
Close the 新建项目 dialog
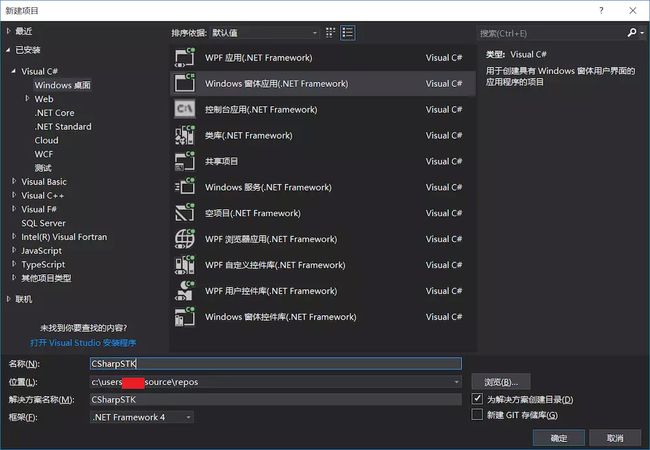[633, 10]
